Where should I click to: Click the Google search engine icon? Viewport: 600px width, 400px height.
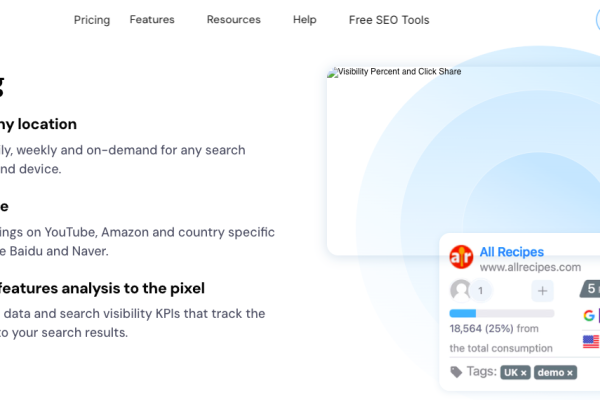coord(589,315)
